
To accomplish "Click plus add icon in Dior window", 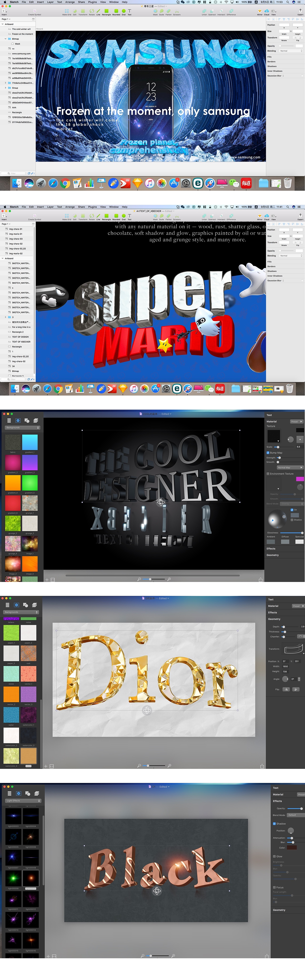I will pyautogui.click(x=46, y=766).
